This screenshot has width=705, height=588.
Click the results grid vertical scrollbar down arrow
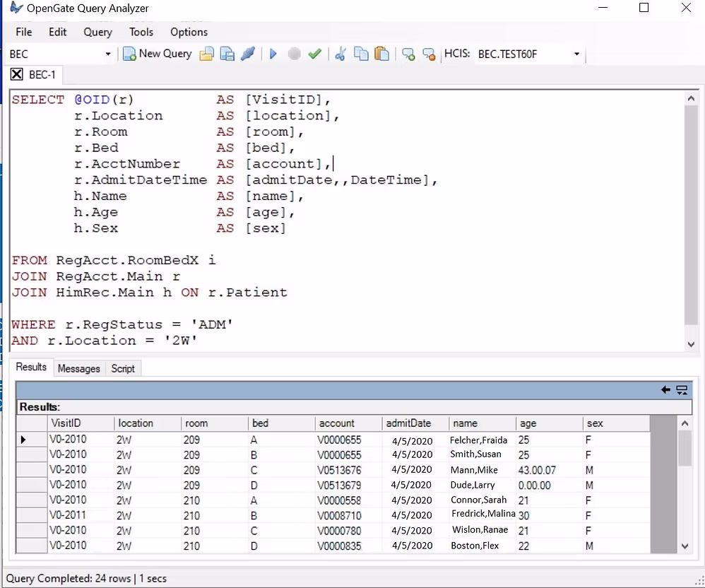click(684, 546)
